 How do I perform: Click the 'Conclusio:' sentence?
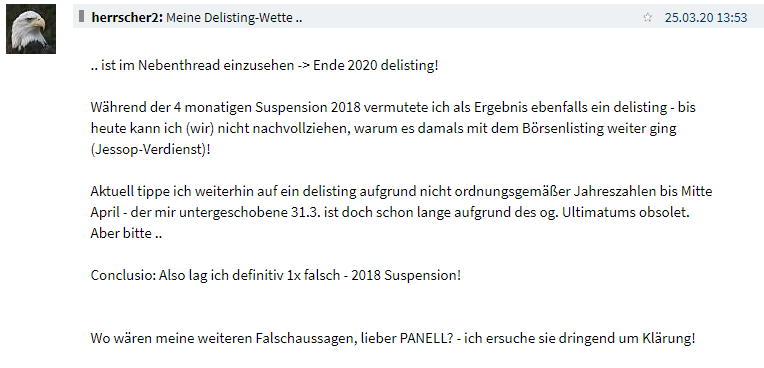[275, 275]
